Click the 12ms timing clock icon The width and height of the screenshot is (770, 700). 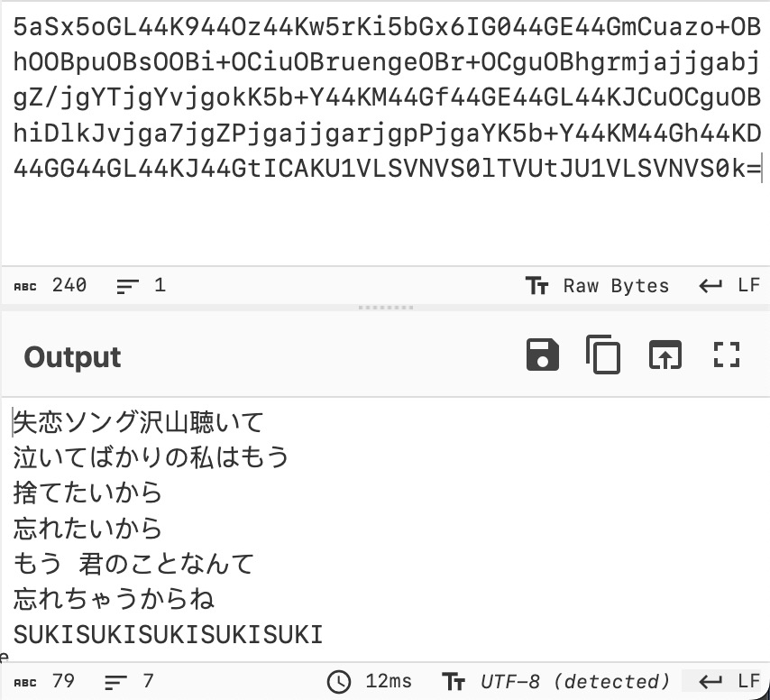tap(339, 682)
